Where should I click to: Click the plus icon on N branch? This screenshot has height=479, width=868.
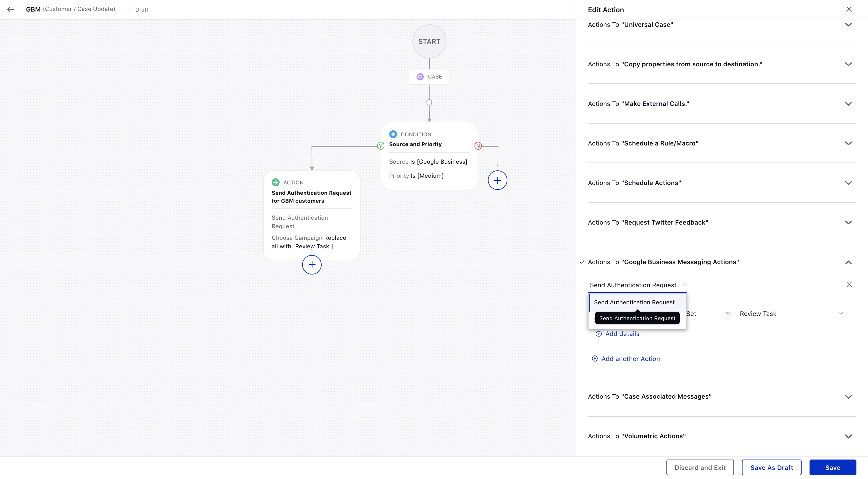498,180
